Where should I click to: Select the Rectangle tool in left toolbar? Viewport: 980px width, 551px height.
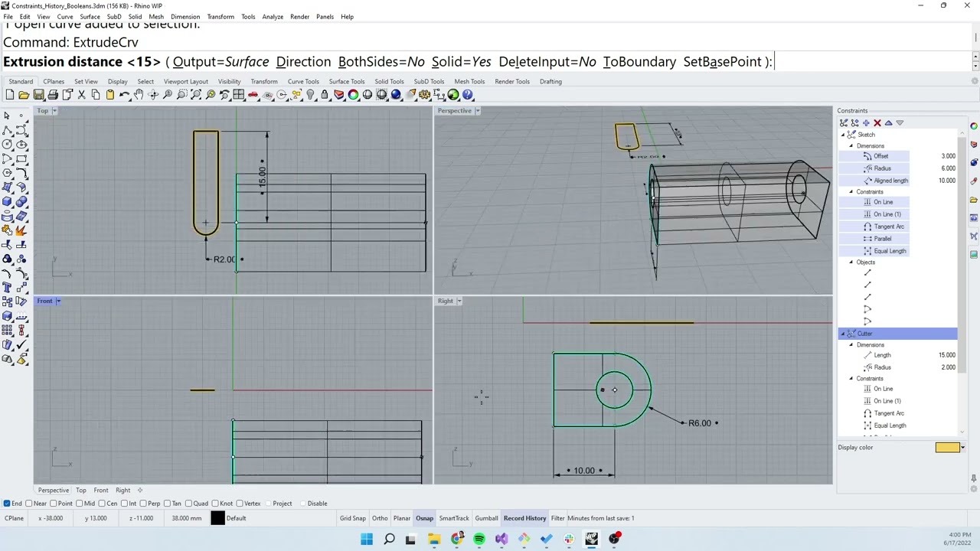tap(21, 158)
